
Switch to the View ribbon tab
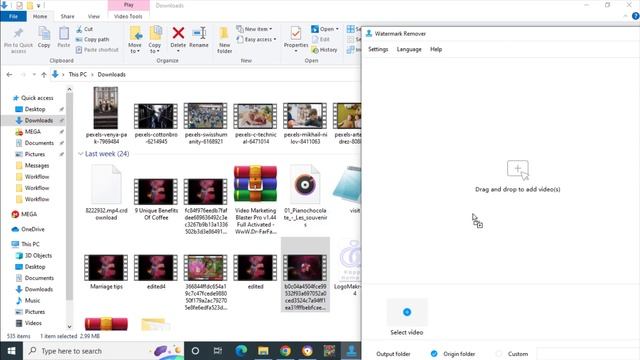coord(94,16)
